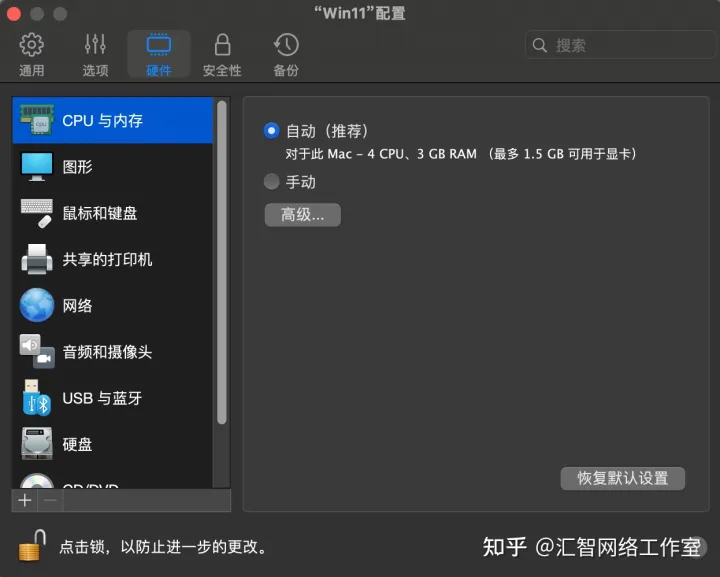This screenshot has width=720, height=577.
Task: Remove a device with minus button
Action: coord(51,500)
